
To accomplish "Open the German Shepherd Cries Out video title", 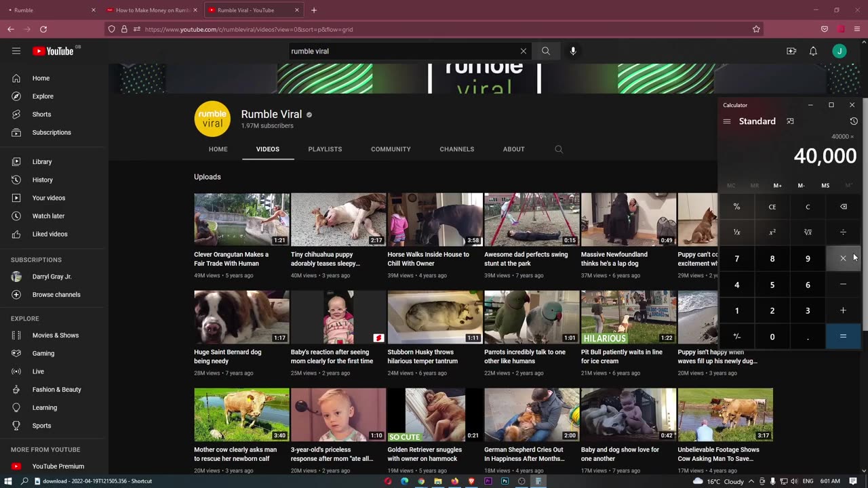I will pyautogui.click(x=524, y=454).
